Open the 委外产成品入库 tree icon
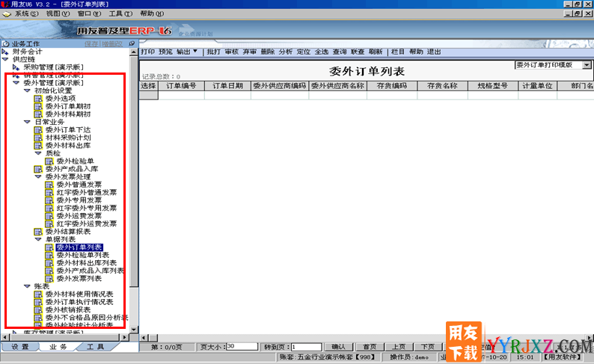 [x=38, y=169]
